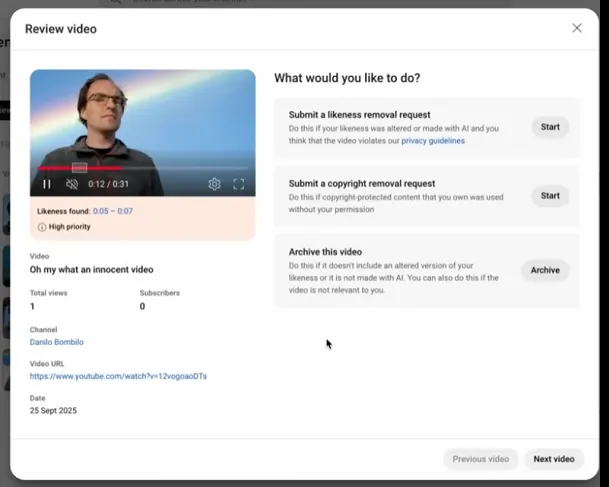Click the playback time 0:12 / 0:31
Screen dimensions: 609x487
(110, 184)
